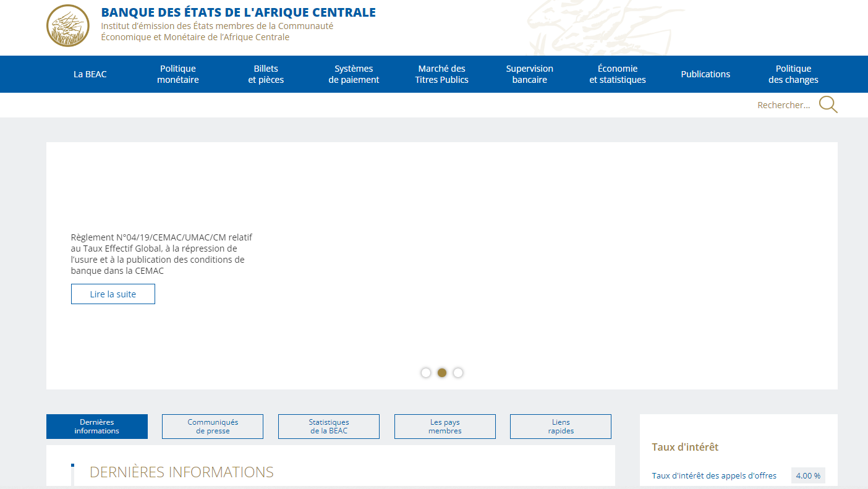Open the Systèmes de paiement menu
Screen dimensions: 868x489
[x=354, y=74]
